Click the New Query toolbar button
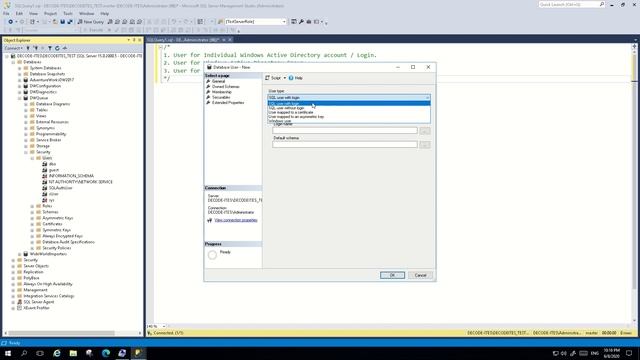 (91, 22)
